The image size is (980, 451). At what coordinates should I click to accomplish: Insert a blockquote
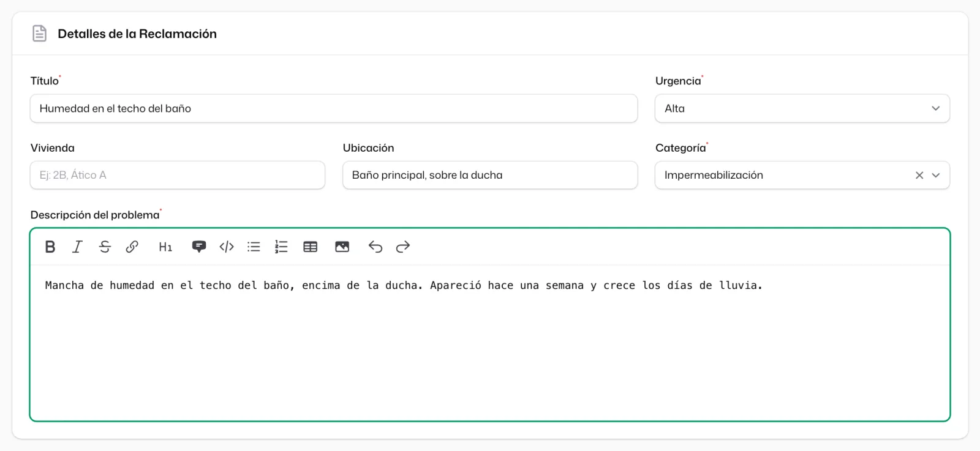pyautogui.click(x=199, y=247)
